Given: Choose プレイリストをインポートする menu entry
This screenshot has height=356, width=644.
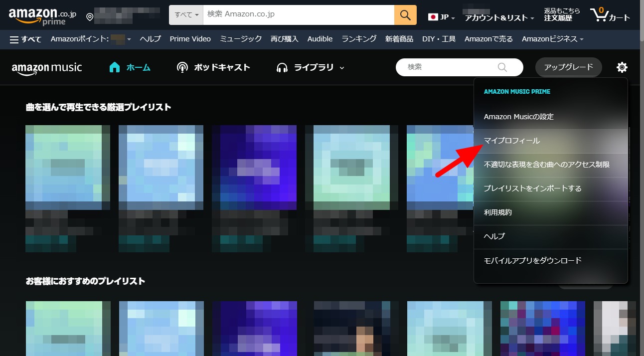Looking at the screenshot, I should (x=532, y=188).
